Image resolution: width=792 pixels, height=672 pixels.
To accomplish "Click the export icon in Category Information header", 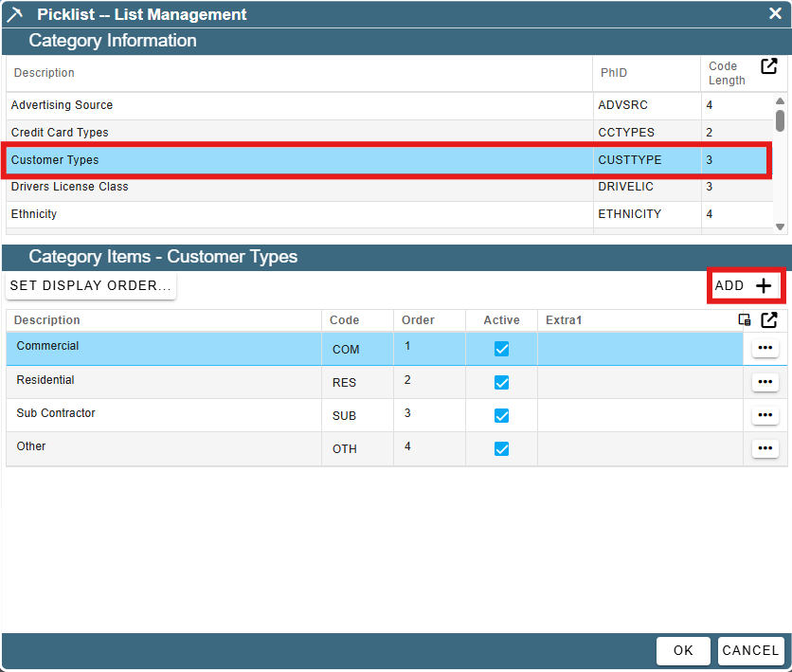I will click(768, 65).
